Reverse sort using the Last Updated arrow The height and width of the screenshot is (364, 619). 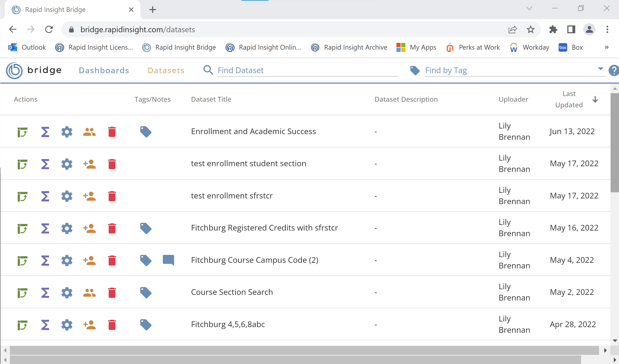[595, 99]
